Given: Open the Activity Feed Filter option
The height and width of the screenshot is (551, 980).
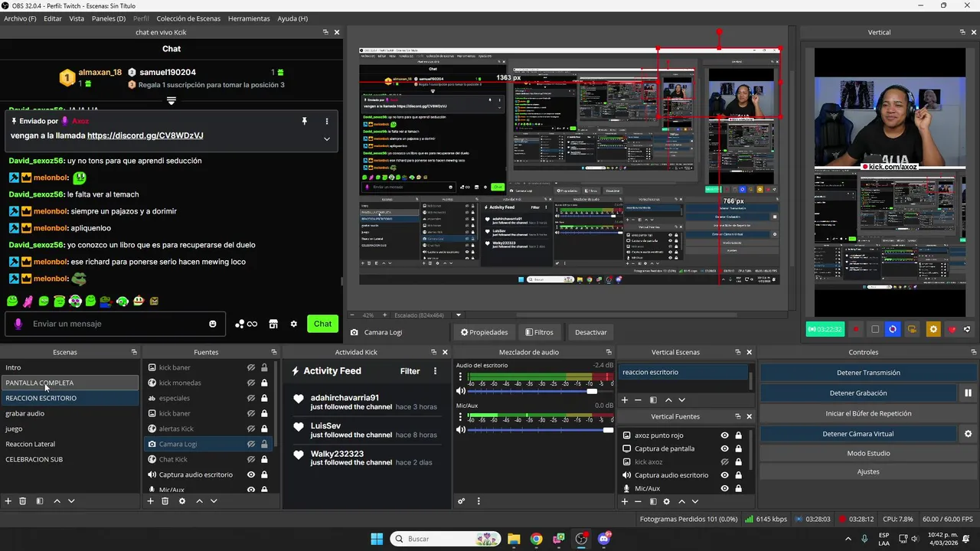Looking at the screenshot, I should 410,371.
